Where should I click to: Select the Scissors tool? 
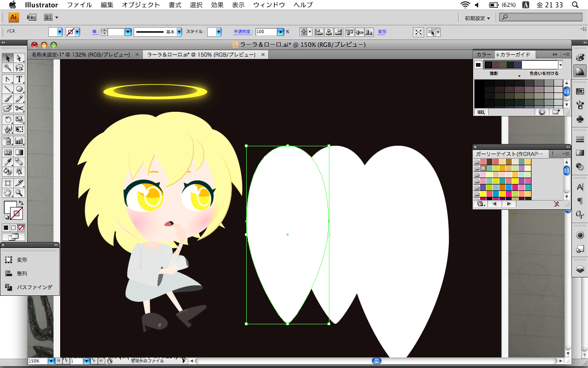pyautogui.click(x=19, y=108)
